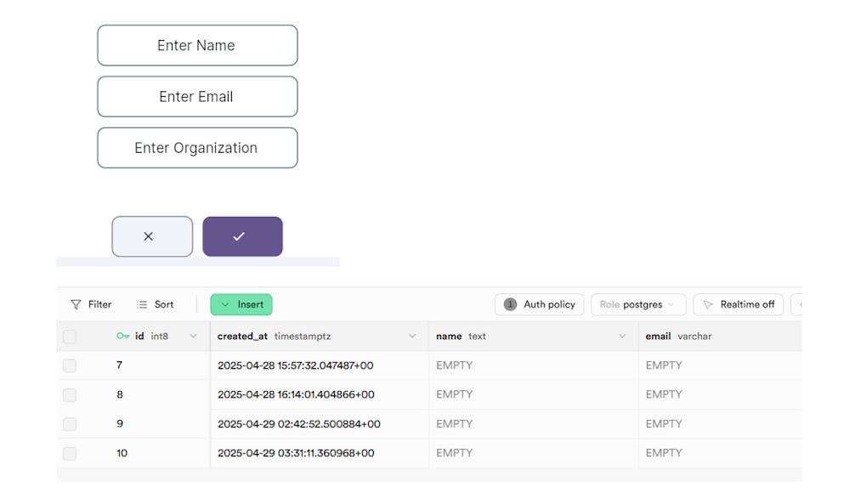Image resolution: width=850 pixels, height=504 pixels.
Task: Check the checkbox for row id 7
Action: point(70,365)
